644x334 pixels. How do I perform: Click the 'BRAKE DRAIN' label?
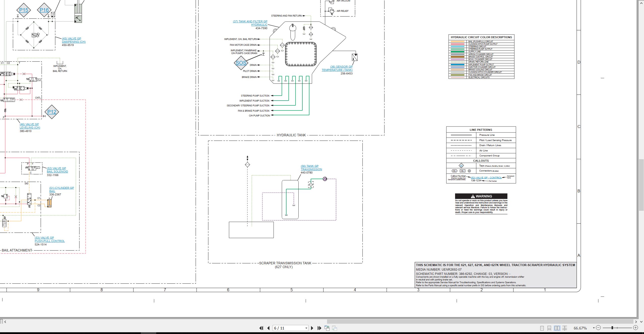coord(249,77)
